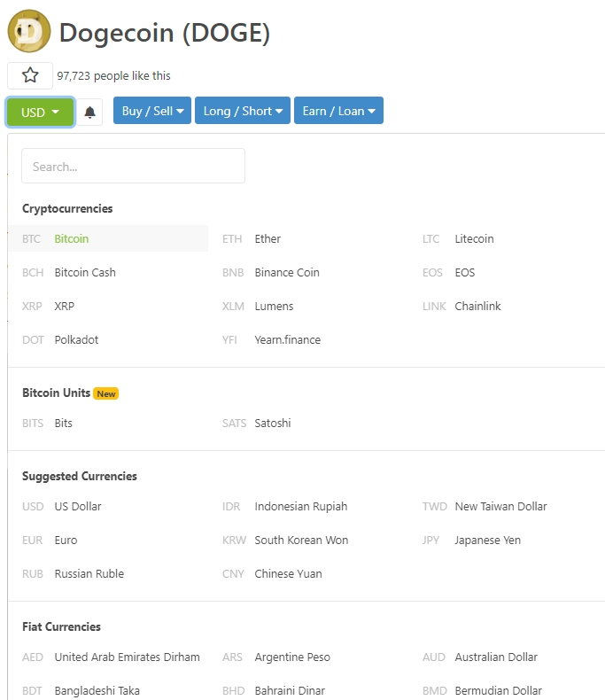
Task: Click the Fiat Currencies heading
Action: coord(62,626)
